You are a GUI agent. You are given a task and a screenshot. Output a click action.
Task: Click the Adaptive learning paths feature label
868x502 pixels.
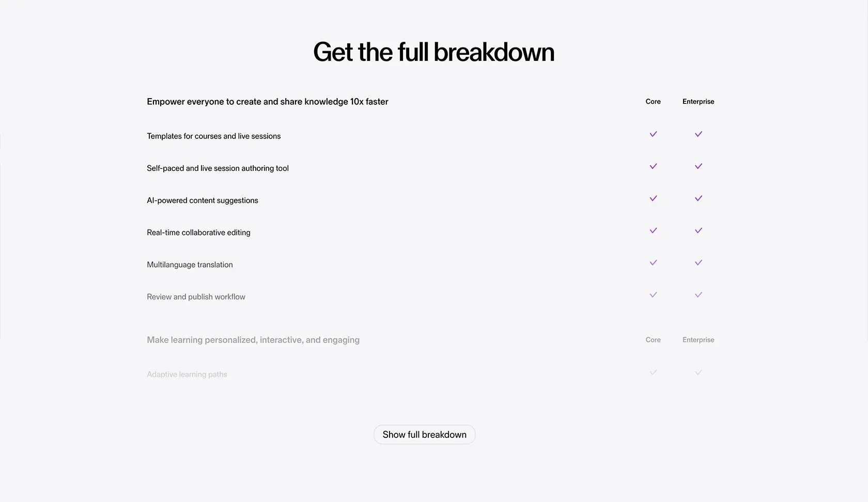(187, 374)
